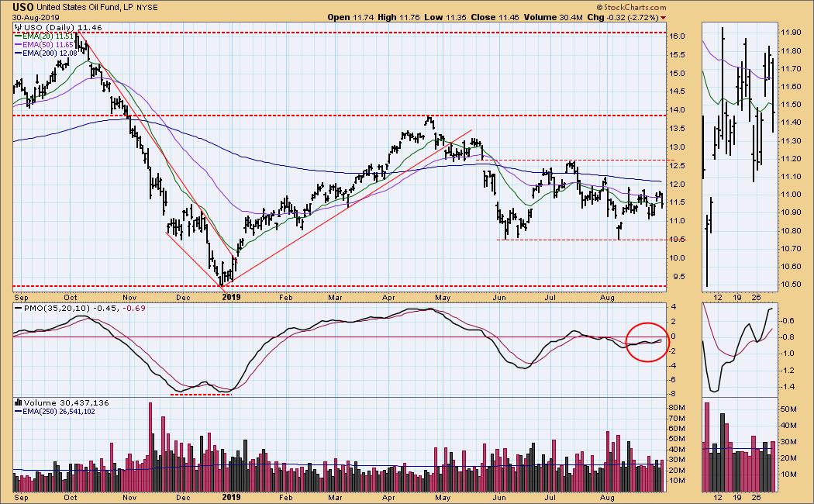Click the StockCharts.com watermark link
Image resolution: width=814 pixels, height=504 pixels.
point(631,7)
